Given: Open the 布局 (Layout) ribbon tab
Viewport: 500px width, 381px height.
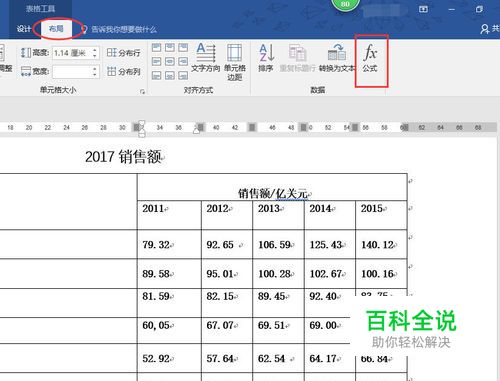Looking at the screenshot, I should (x=56, y=29).
